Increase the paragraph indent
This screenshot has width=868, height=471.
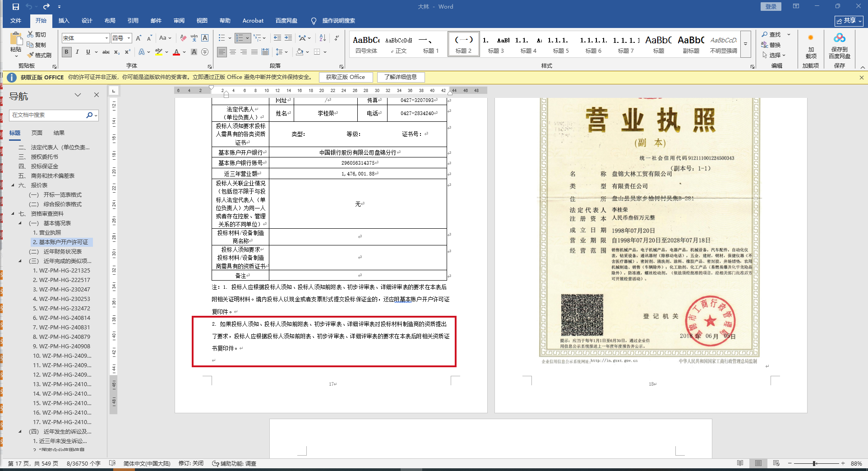pos(288,38)
